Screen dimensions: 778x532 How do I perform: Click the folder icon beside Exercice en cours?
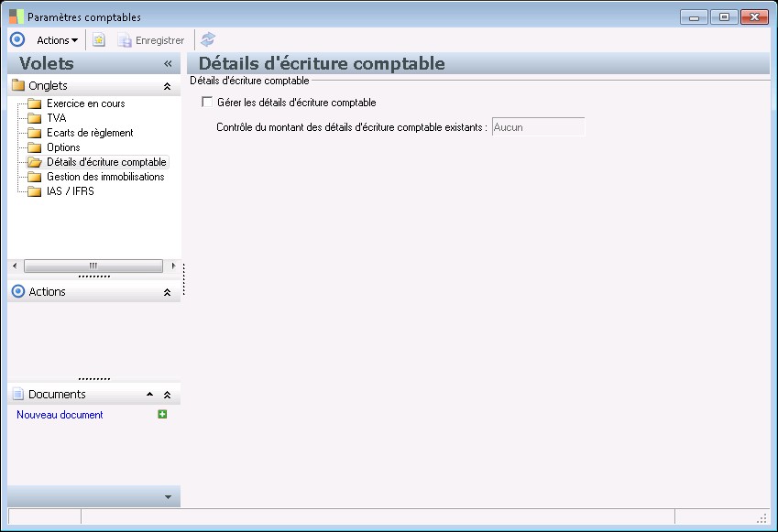[x=34, y=103]
